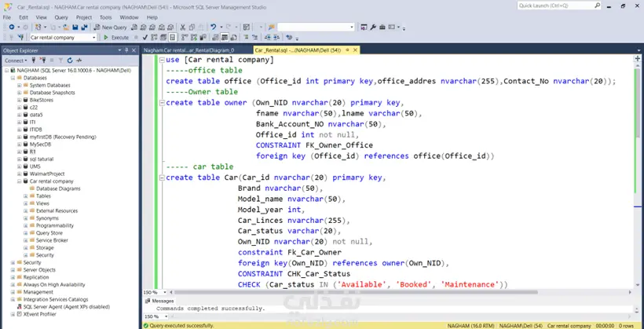Image resolution: width=644 pixels, height=329 pixels.
Task: Open the Car rental company database dropdown
Action: [94, 38]
